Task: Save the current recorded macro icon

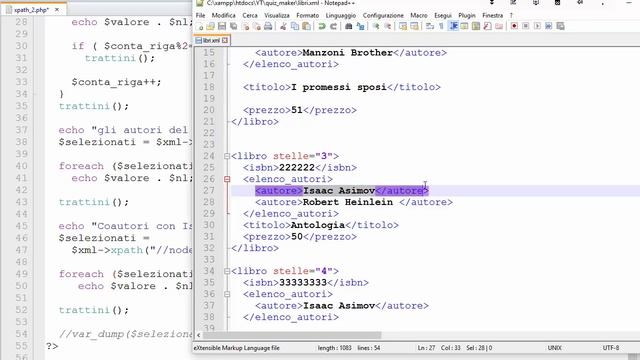Action: tap(560, 27)
